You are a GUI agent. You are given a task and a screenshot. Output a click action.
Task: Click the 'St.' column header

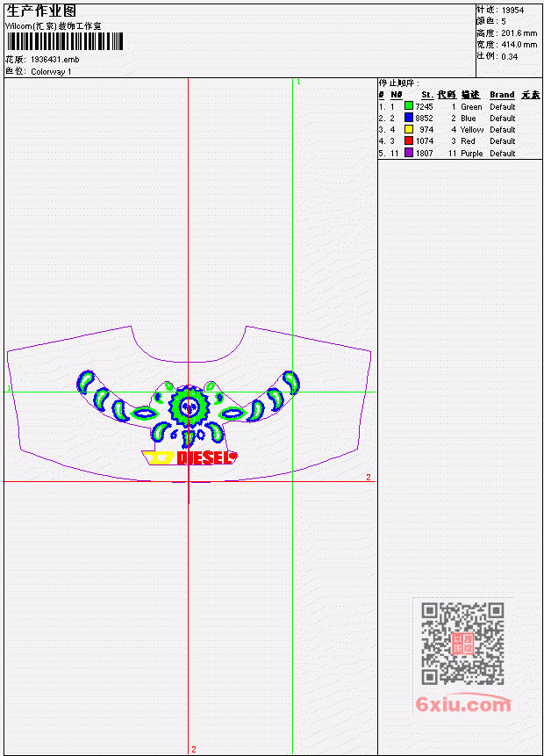[x=427, y=95]
